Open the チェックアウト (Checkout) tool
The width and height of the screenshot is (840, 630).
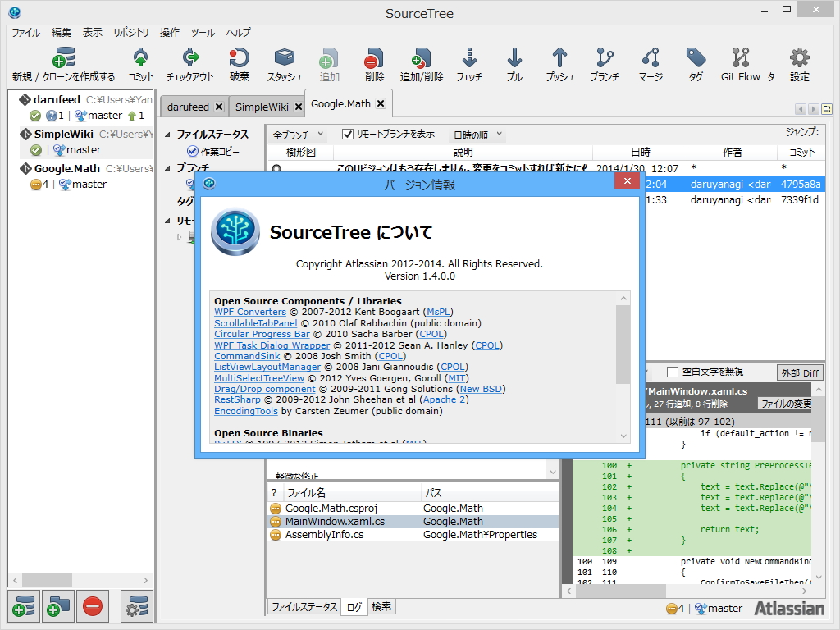tap(191, 64)
